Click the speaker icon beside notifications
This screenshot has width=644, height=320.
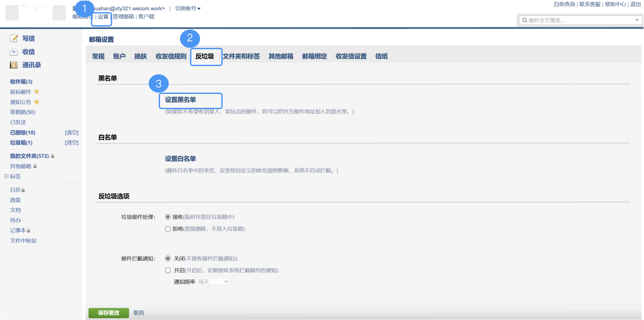click(x=37, y=102)
